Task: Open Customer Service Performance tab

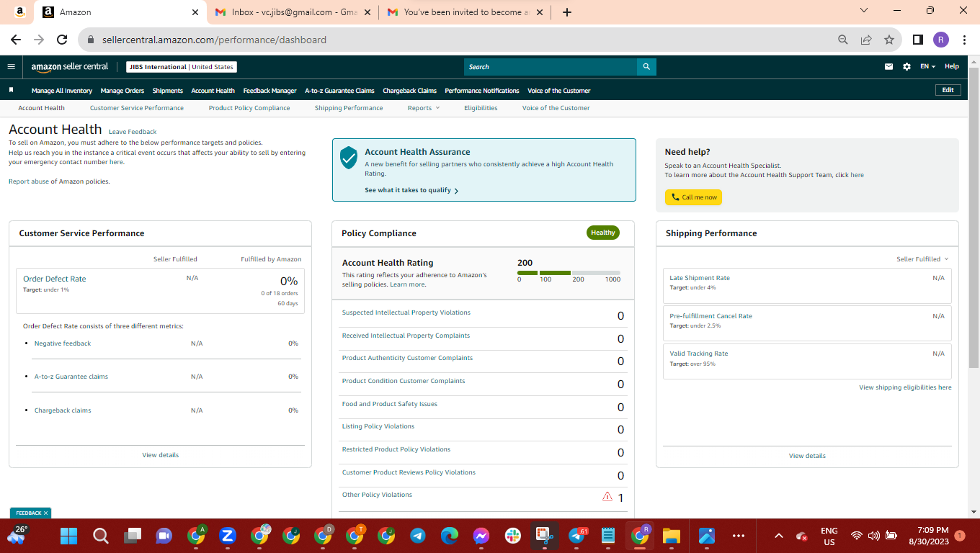Action: pyautogui.click(x=137, y=108)
